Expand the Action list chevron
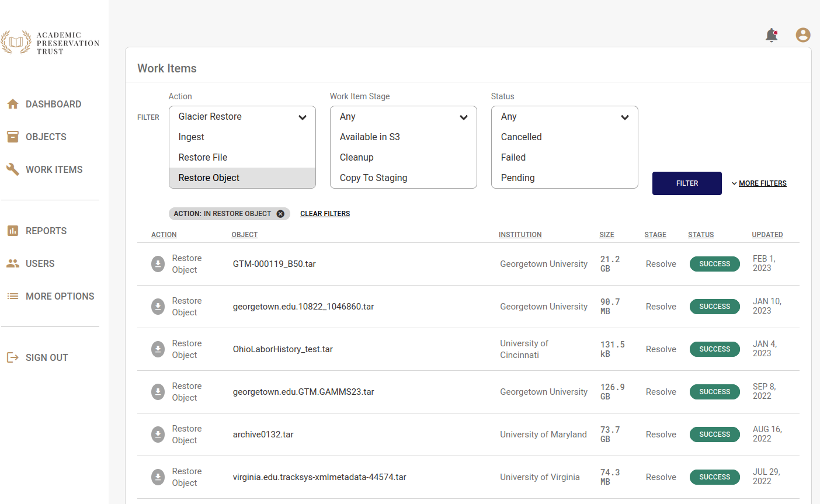Image resolution: width=820 pixels, height=504 pixels. [303, 117]
